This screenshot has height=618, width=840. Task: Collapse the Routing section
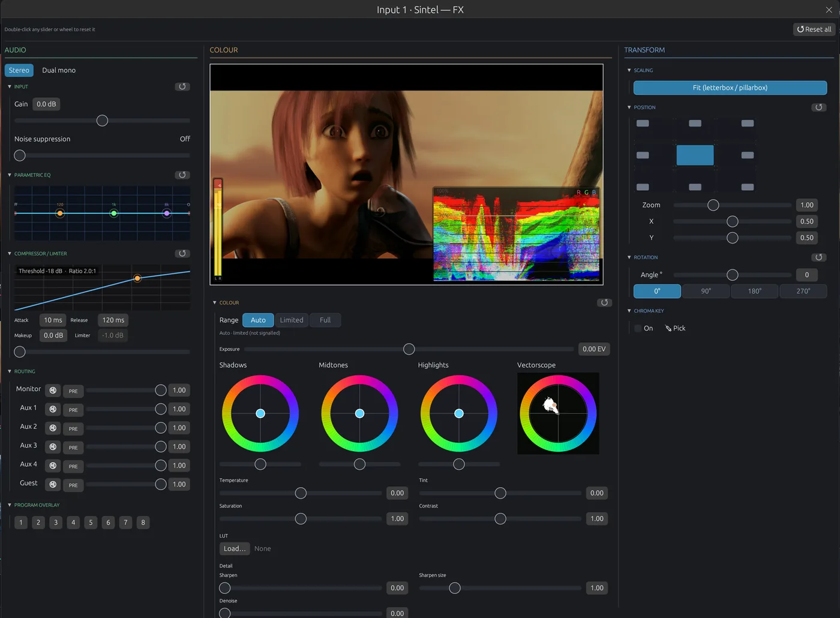(10, 371)
